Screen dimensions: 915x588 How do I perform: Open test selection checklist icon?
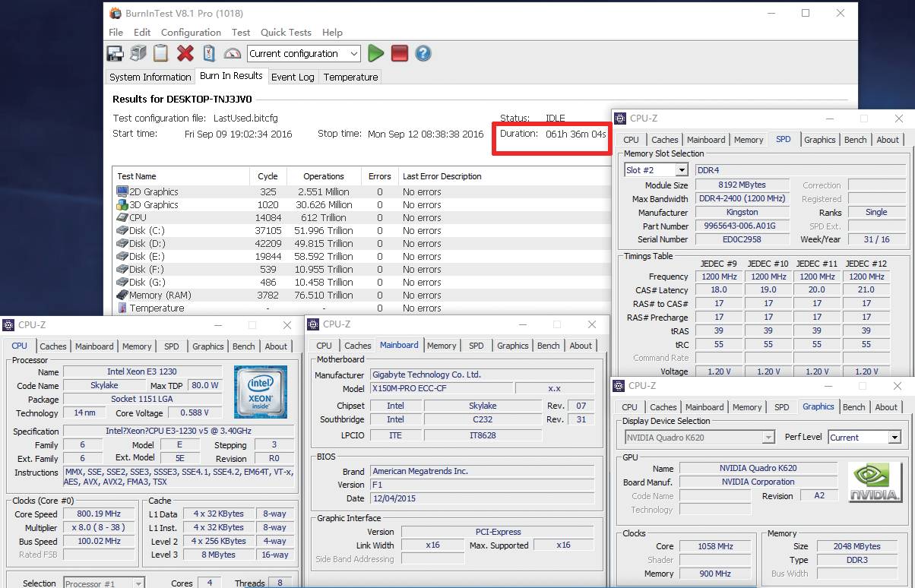click(209, 53)
